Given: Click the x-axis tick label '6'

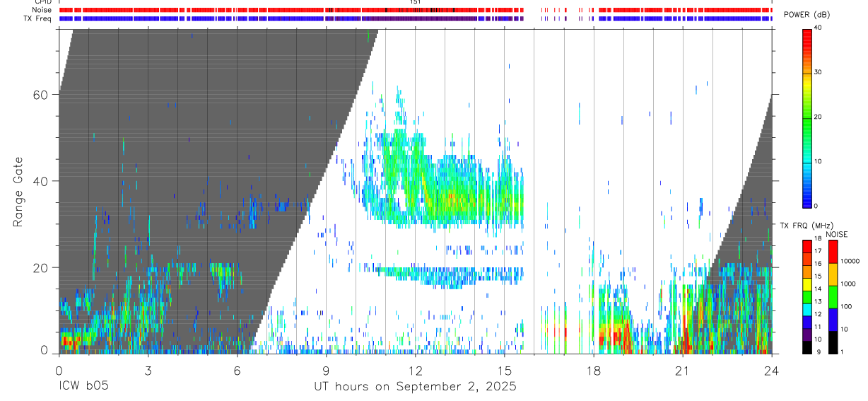Looking at the screenshot, I should pyautogui.click(x=237, y=370).
